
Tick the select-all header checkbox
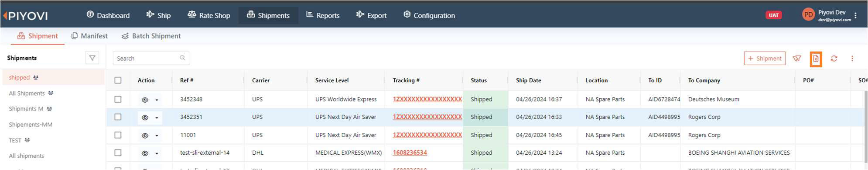(x=118, y=80)
